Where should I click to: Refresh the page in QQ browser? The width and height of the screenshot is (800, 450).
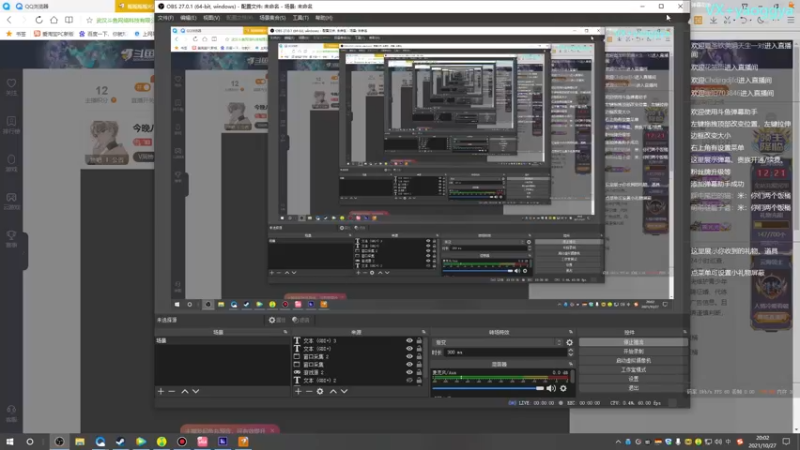[x=39, y=20]
